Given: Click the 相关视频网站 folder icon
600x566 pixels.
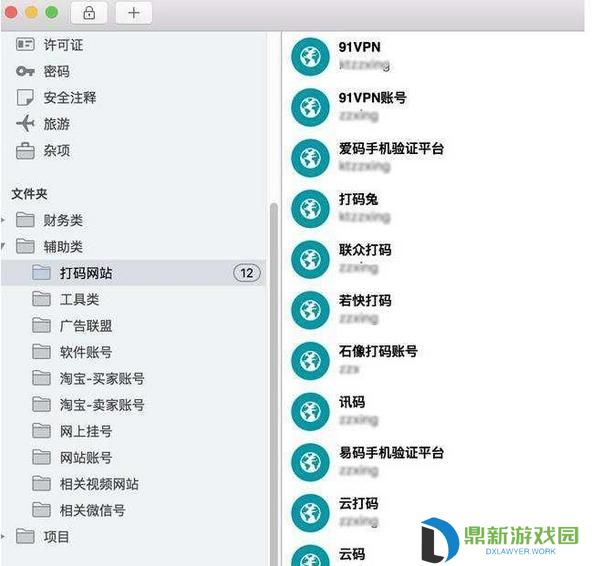Looking at the screenshot, I should tap(41, 484).
